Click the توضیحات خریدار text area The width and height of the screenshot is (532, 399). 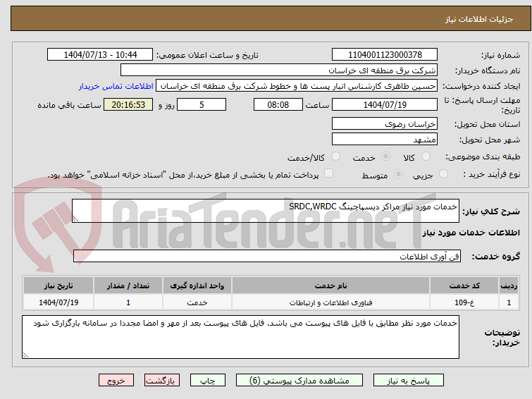(x=240, y=337)
